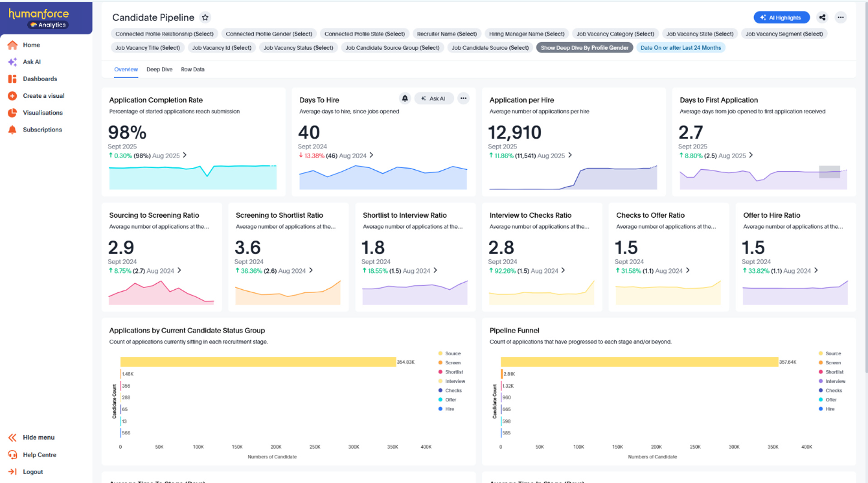Click Ask AI on the Days To Hire card
This screenshot has width=868, height=483.
(433, 98)
